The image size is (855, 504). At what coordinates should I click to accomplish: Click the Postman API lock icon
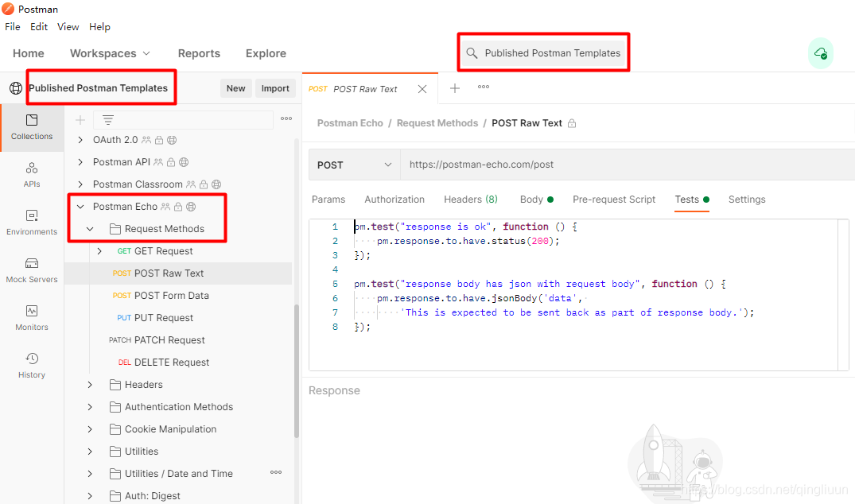click(x=171, y=162)
